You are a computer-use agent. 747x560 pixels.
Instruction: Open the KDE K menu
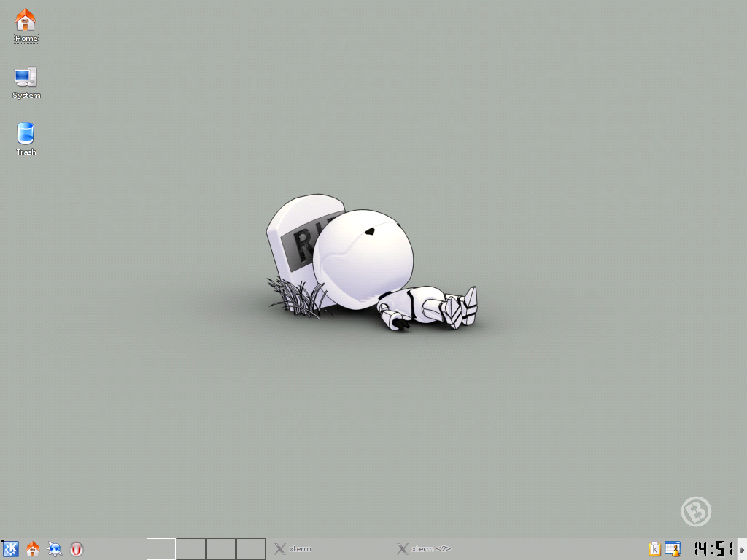[x=11, y=549]
